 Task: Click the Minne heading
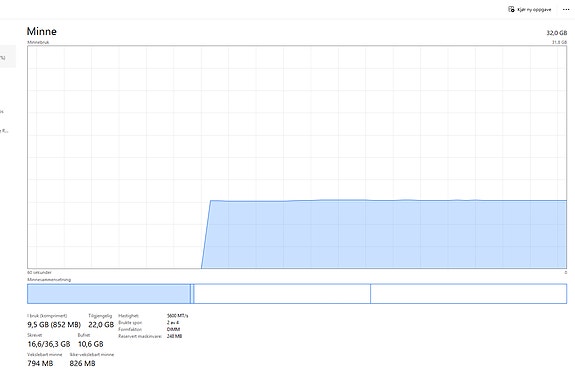click(x=42, y=31)
